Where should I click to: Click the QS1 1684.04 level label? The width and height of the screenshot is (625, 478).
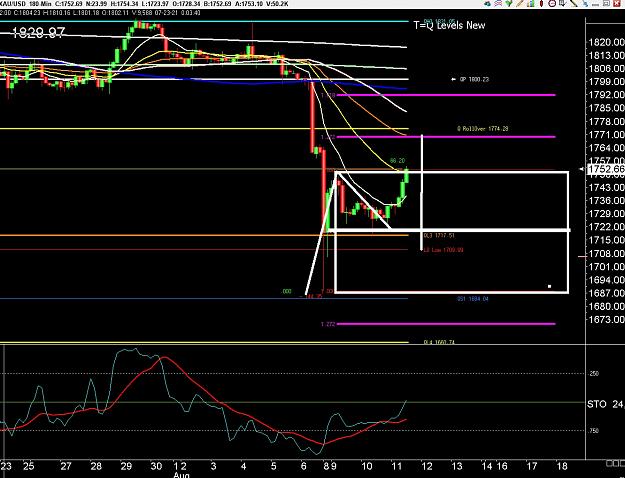pyautogui.click(x=473, y=299)
